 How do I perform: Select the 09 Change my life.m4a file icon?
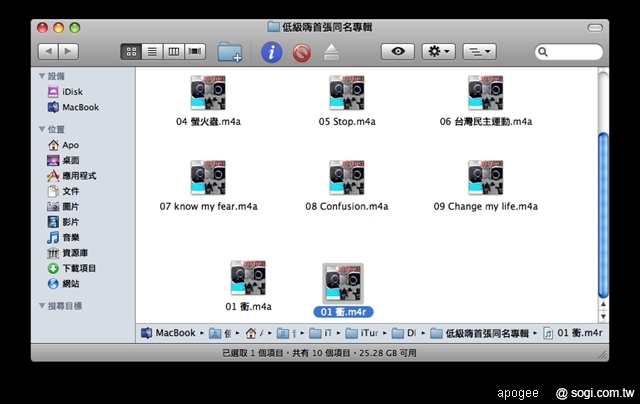coord(486,178)
